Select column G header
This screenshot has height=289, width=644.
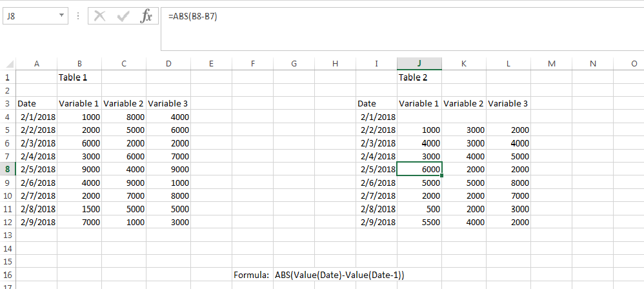(294, 64)
